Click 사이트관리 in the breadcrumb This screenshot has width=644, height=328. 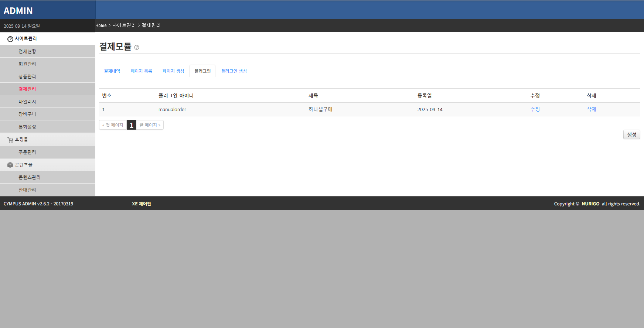pos(124,25)
